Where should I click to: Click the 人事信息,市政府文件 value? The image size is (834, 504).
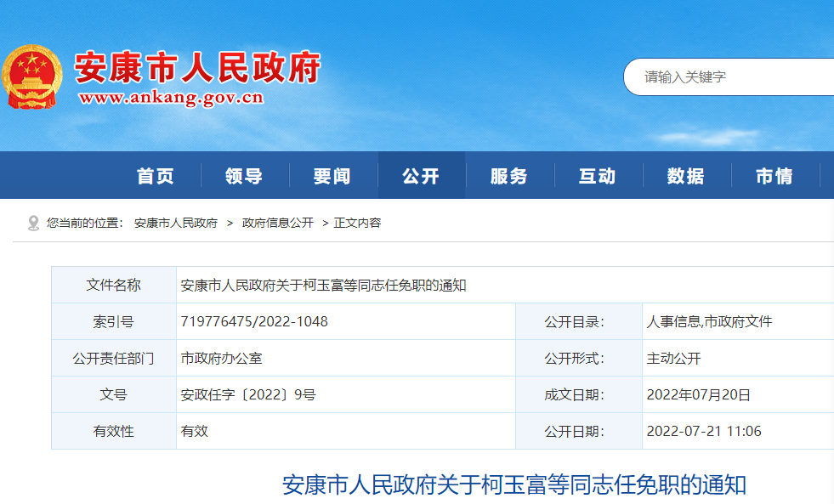tap(709, 321)
